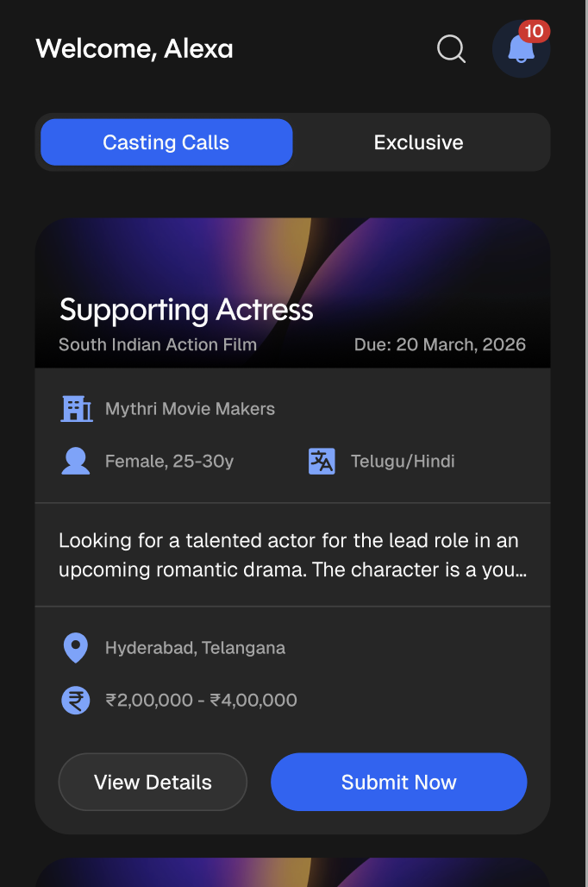Click the Due: 20 March, 2026 date

coord(440,344)
